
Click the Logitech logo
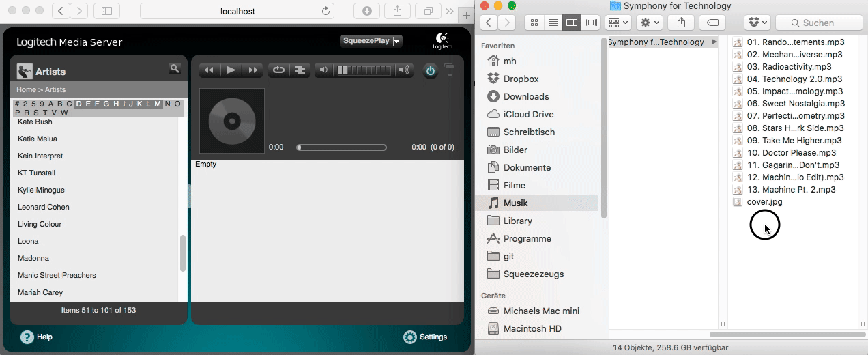point(442,42)
